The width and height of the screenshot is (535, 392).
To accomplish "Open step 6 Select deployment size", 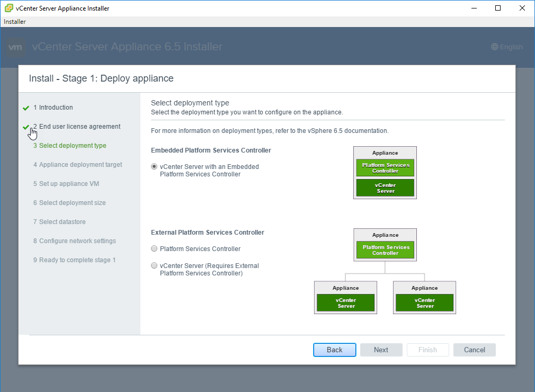I will coord(69,203).
